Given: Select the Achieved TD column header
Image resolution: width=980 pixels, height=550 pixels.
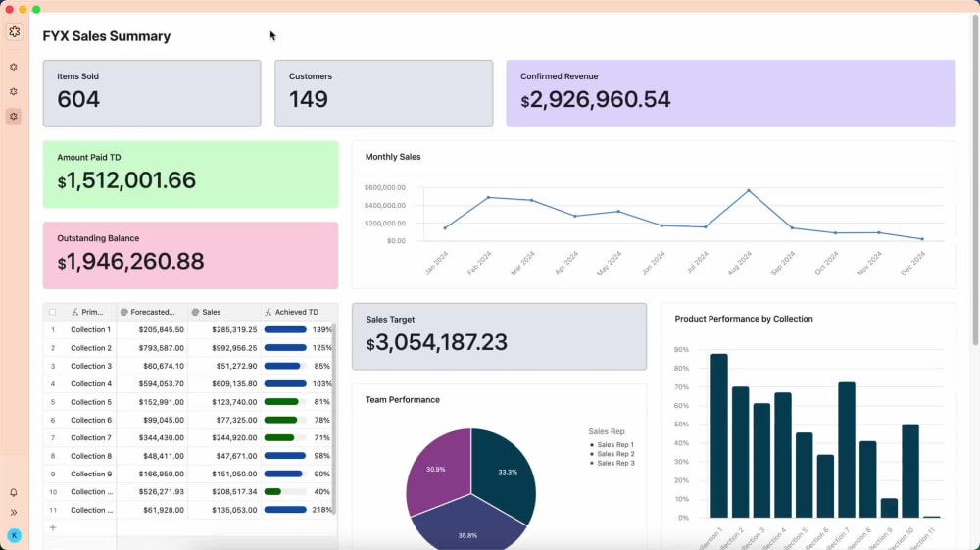Looking at the screenshot, I should (x=299, y=312).
